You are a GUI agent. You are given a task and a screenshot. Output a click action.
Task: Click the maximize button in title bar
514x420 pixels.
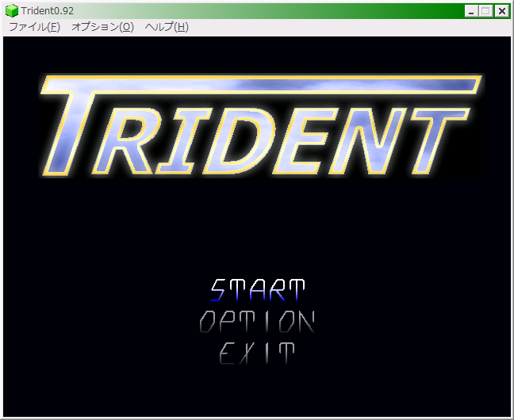[x=485, y=11]
